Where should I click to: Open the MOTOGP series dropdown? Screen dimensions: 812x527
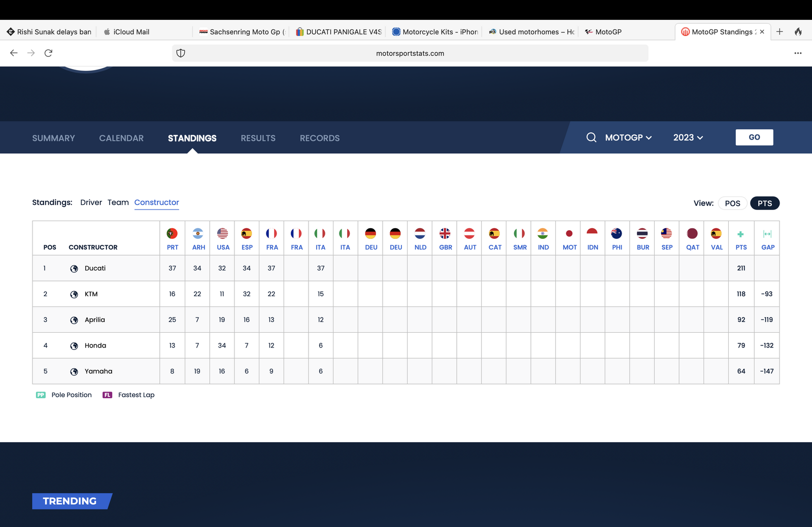click(628, 137)
